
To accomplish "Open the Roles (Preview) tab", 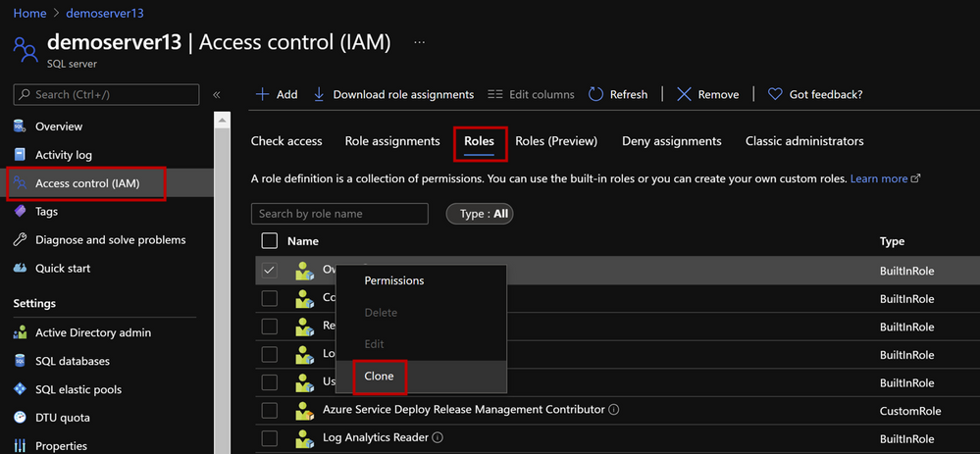I will tap(556, 141).
